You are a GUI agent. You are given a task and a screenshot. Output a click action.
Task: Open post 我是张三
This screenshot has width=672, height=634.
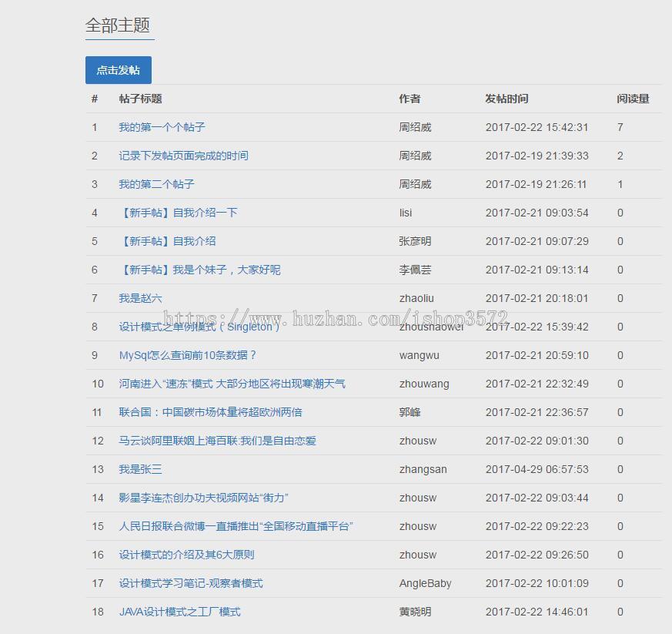(140, 470)
